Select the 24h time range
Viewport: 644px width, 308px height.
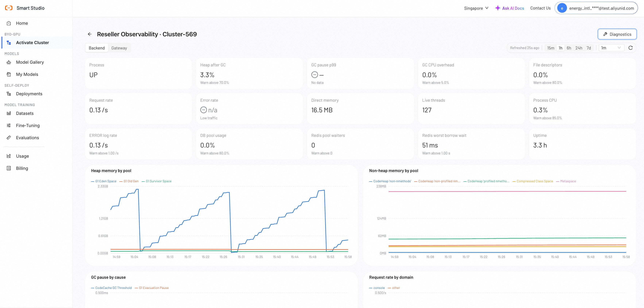coord(579,48)
